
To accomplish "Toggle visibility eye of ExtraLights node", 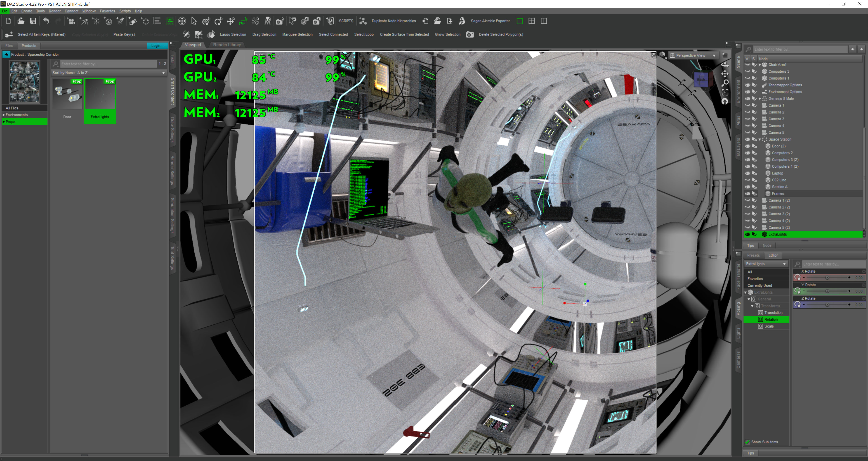I will click(x=747, y=234).
